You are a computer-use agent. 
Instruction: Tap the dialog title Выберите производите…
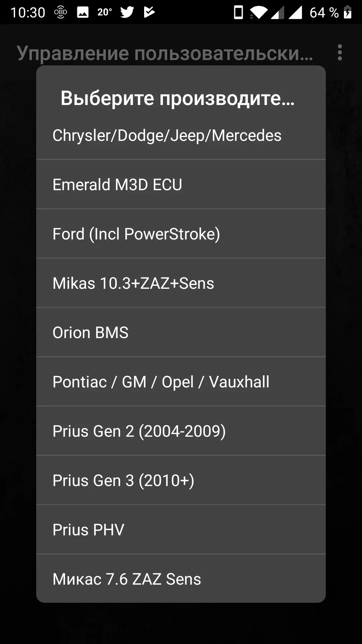coord(178,98)
